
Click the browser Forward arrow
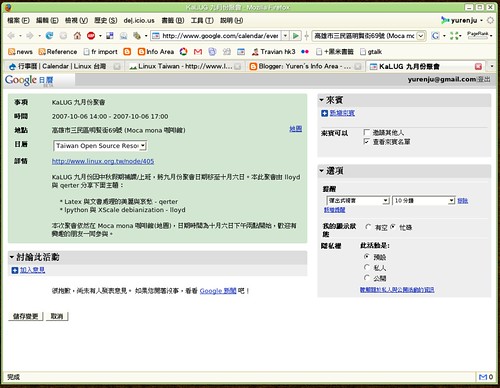coord(30,35)
